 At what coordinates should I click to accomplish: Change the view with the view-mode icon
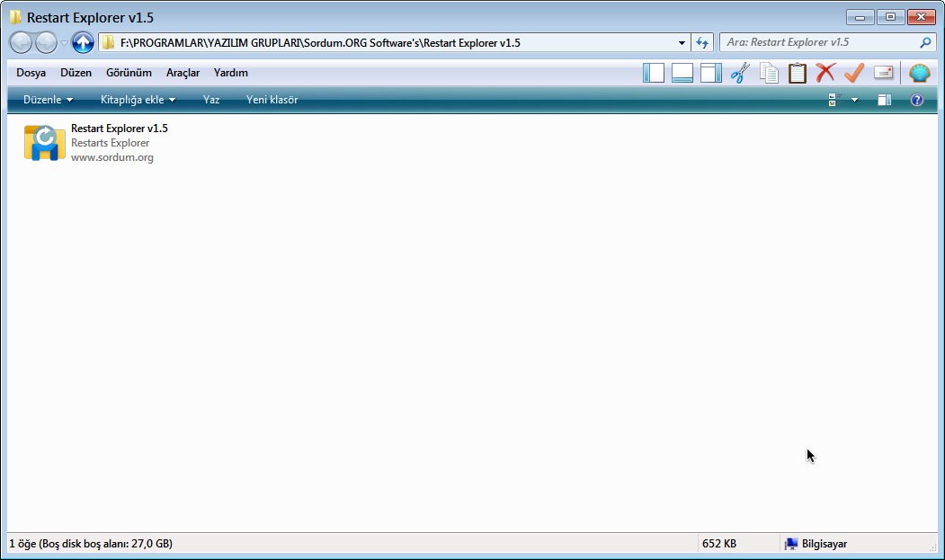(835, 100)
